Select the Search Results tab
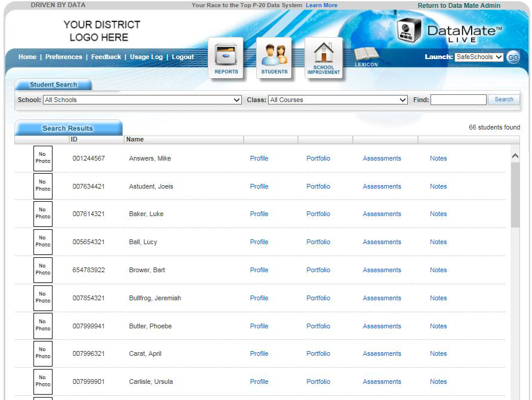 [67, 128]
